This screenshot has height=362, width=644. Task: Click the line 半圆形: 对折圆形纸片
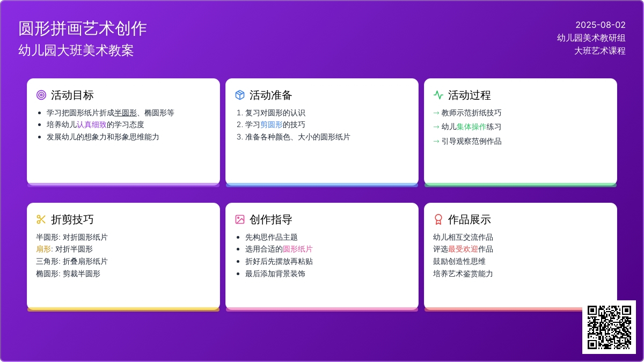[72, 237]
